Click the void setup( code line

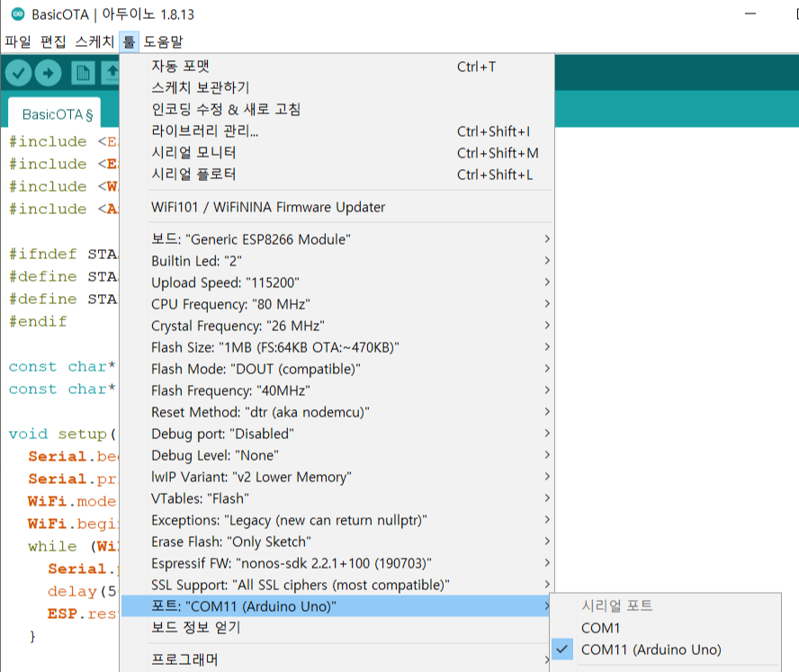pos(62,435)
